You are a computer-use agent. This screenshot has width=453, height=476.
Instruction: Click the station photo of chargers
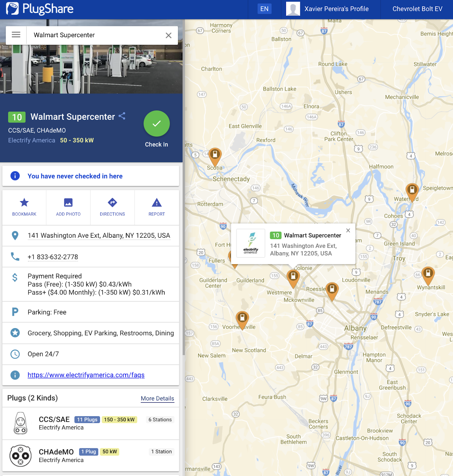point(91,69)
